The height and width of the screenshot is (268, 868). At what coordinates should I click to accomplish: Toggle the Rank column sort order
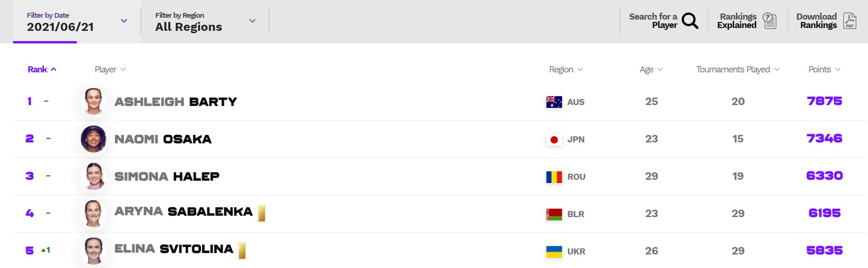[42, 70]
